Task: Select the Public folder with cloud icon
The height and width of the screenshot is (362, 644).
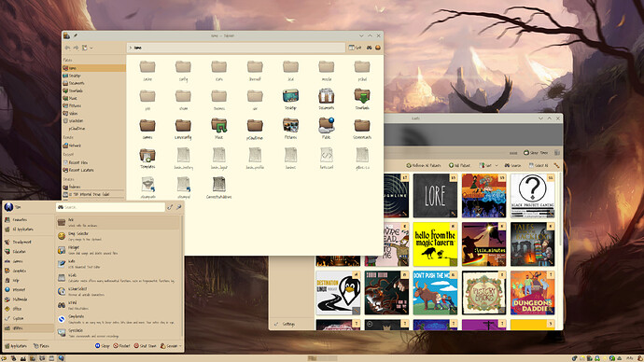Action: [326, 125]
